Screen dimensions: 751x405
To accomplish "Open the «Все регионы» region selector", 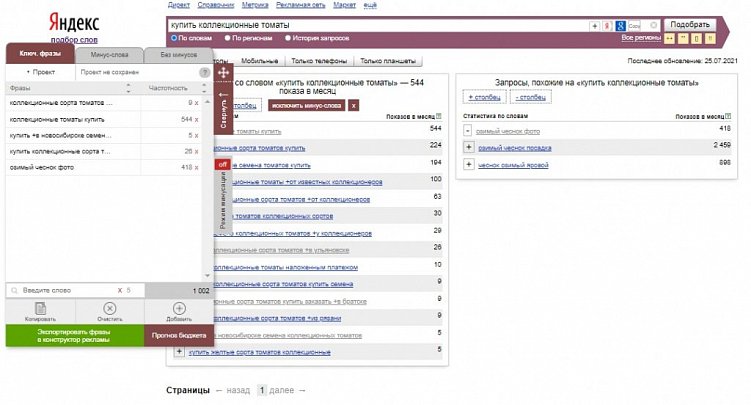I will 641,37.
